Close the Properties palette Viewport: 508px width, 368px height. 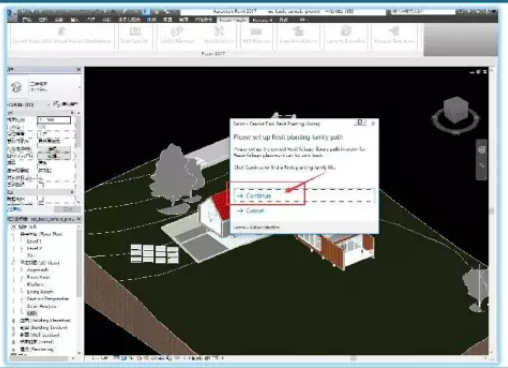(79, 69)
